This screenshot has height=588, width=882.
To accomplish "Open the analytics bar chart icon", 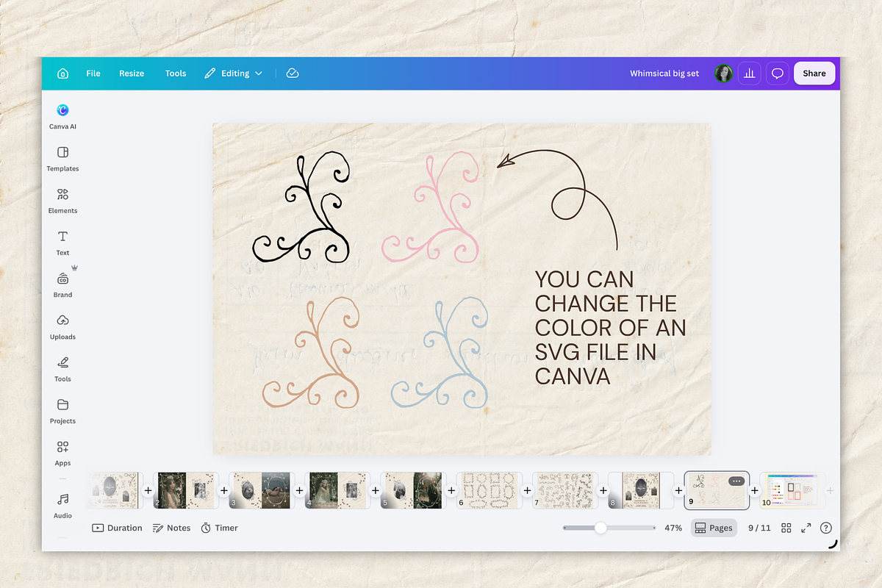I will coord(750,73).
